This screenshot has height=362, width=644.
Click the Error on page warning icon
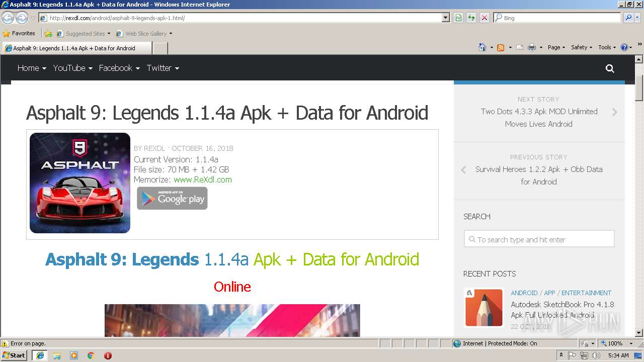pyautogui.click(x=5, y=343)
